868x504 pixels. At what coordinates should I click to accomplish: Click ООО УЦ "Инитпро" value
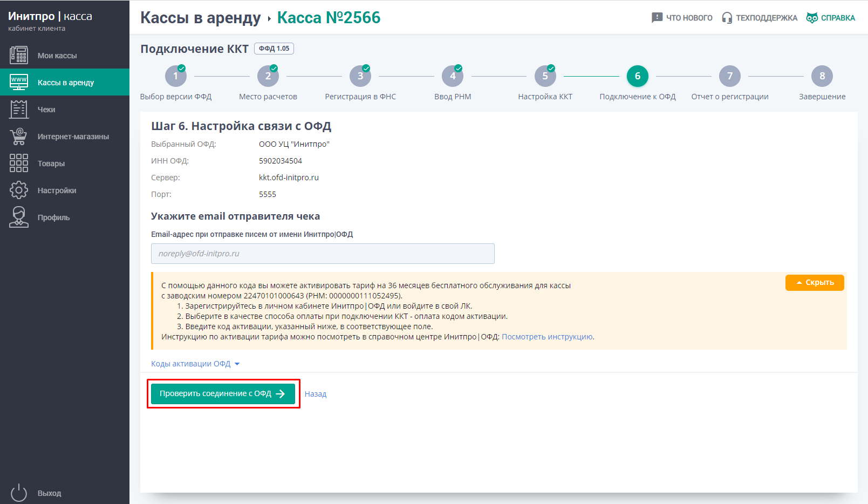[x=294, y=144]
